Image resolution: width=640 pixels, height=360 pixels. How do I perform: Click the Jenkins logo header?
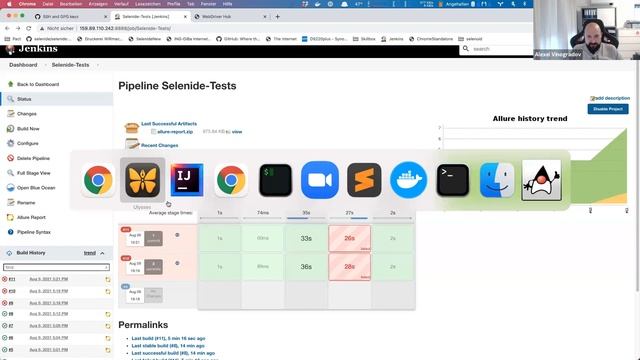coord(32,49)
